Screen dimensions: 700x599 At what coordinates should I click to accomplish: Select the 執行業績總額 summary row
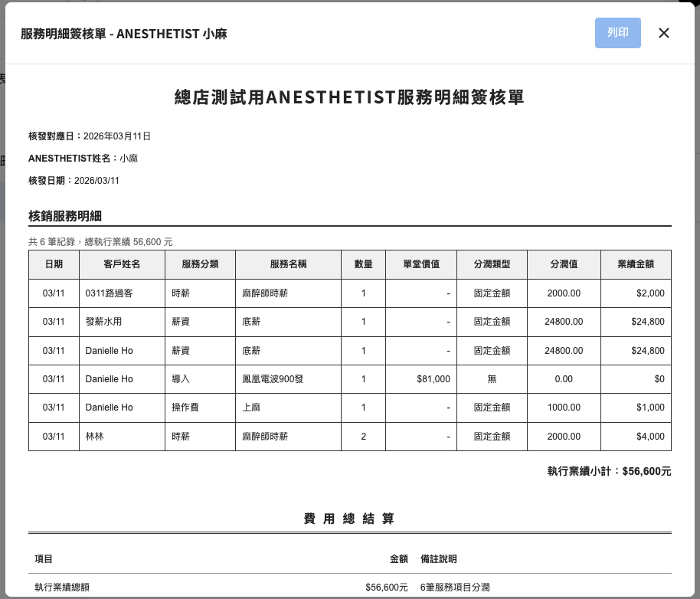point(62,587)
